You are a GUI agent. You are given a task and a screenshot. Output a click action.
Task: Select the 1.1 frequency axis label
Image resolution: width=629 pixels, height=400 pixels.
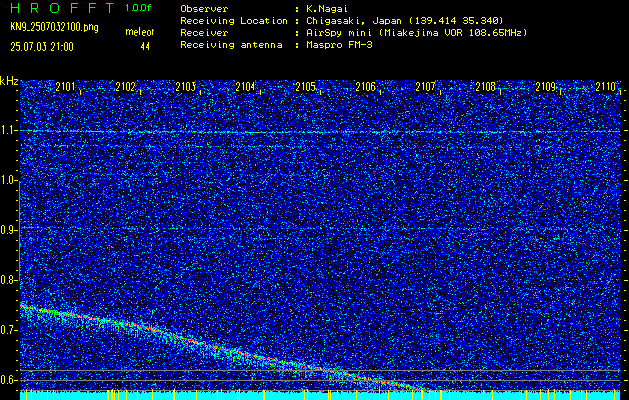[9, 130]
